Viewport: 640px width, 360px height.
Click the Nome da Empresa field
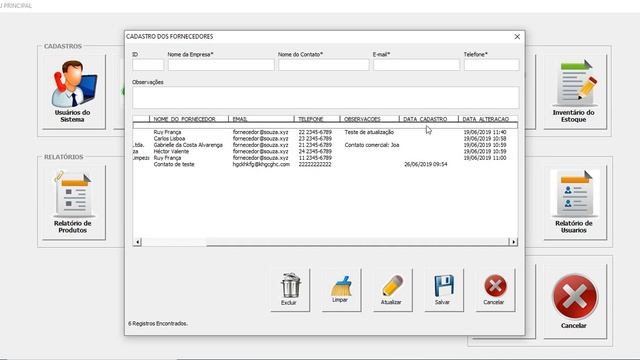coord(221,65)
